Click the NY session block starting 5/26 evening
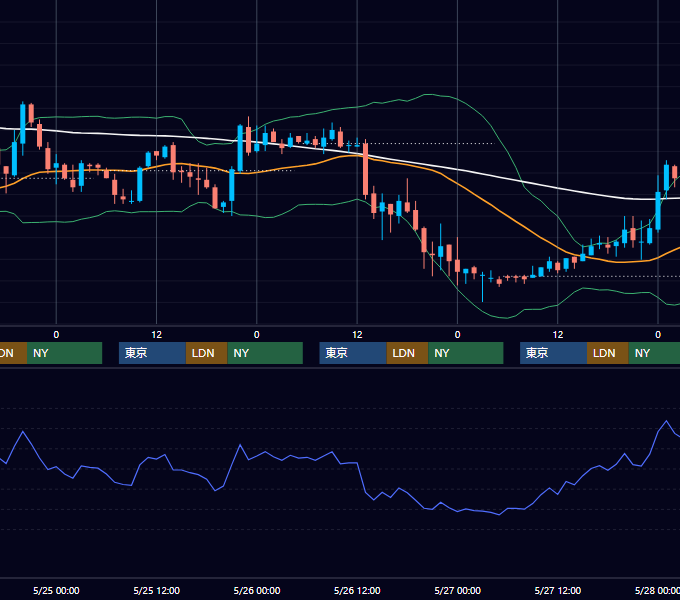Screen dimensions: 680x600 (x=466, y=353)
